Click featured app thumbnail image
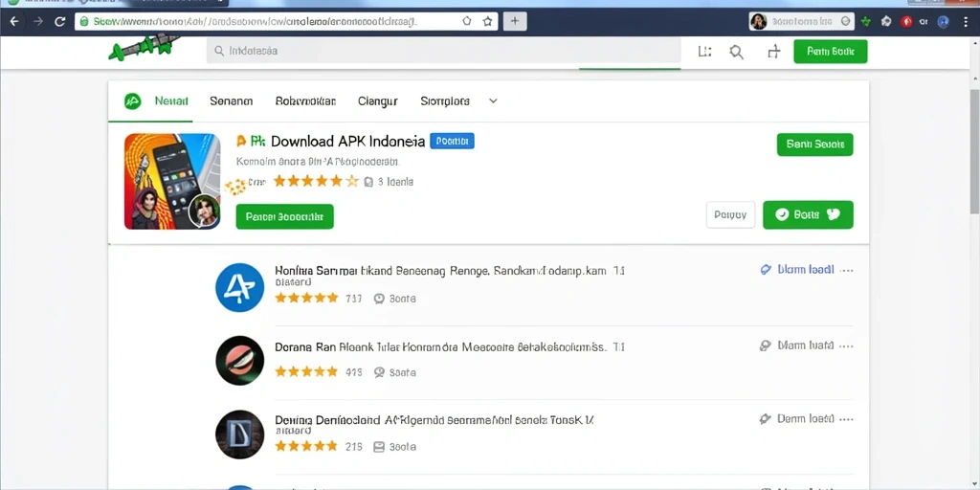Screen dimensions: 980x490 point(172,181)
